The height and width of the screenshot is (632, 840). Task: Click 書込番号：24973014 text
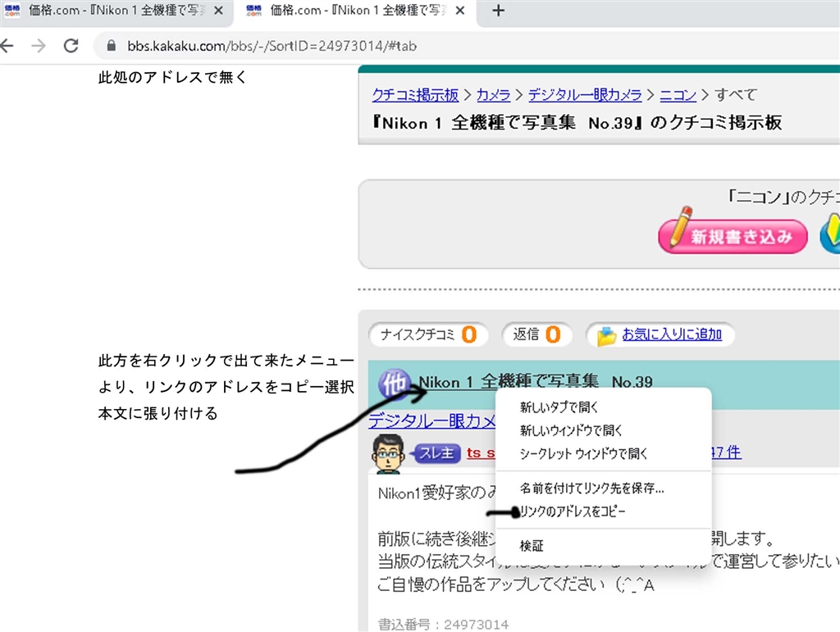point(443,624)
